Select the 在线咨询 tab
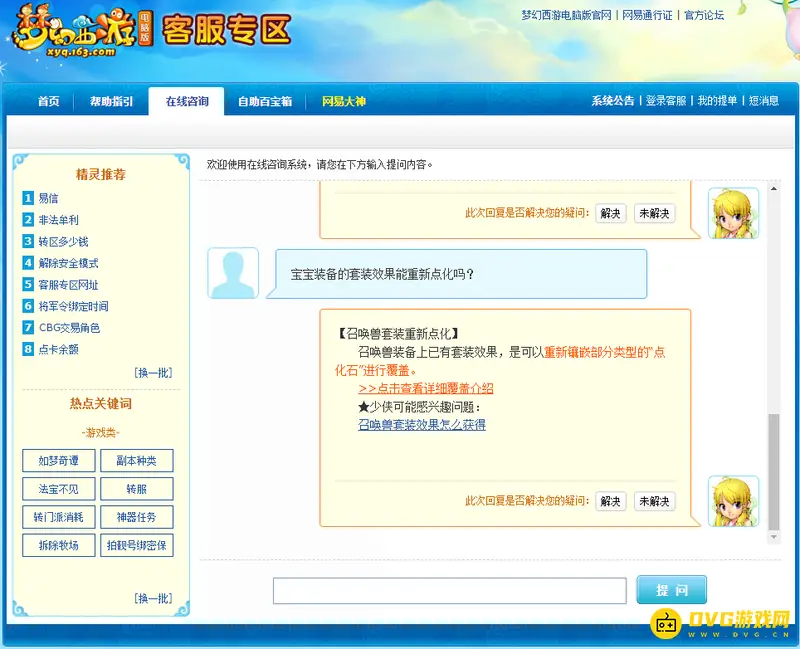 click(187, 101)
